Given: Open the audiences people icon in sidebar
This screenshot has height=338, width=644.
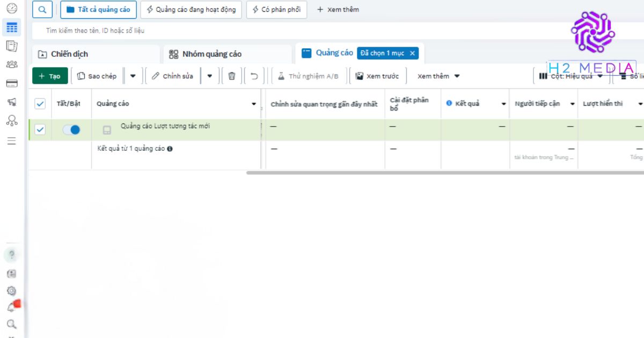Looking at the screenshot, I should point(12,64).
